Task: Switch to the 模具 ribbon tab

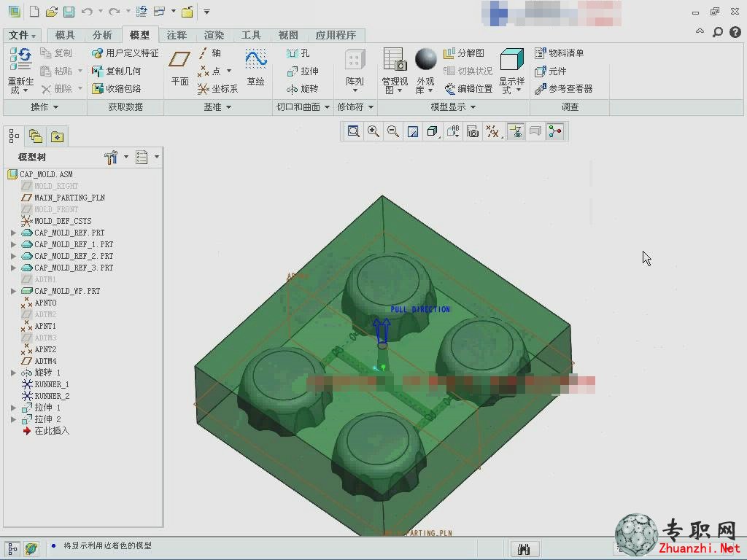Action: (65, 35)
